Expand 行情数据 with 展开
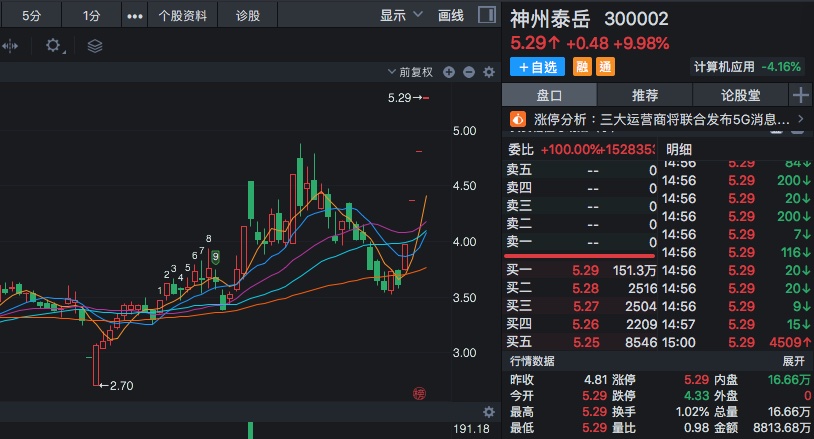 click(794, 361)
